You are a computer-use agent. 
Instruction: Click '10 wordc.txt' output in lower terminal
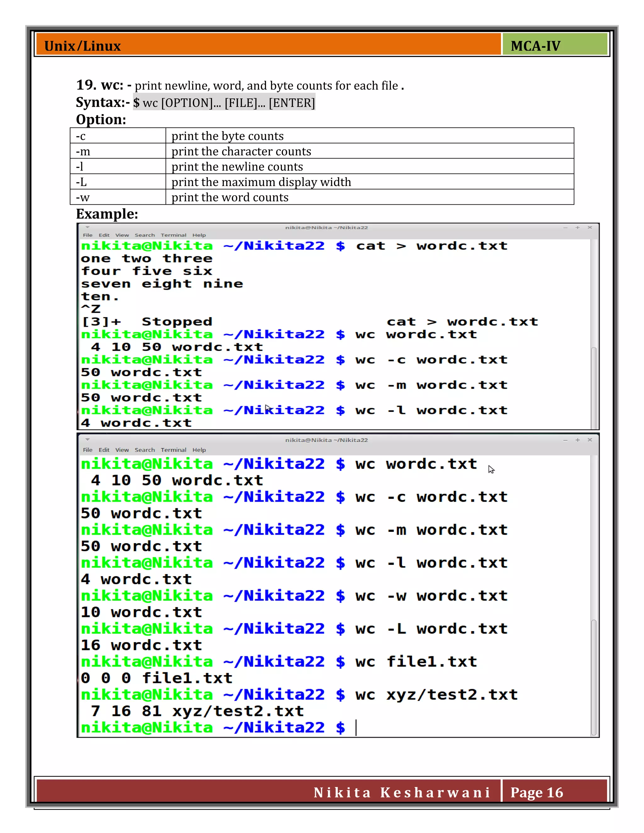pos(141,613)
